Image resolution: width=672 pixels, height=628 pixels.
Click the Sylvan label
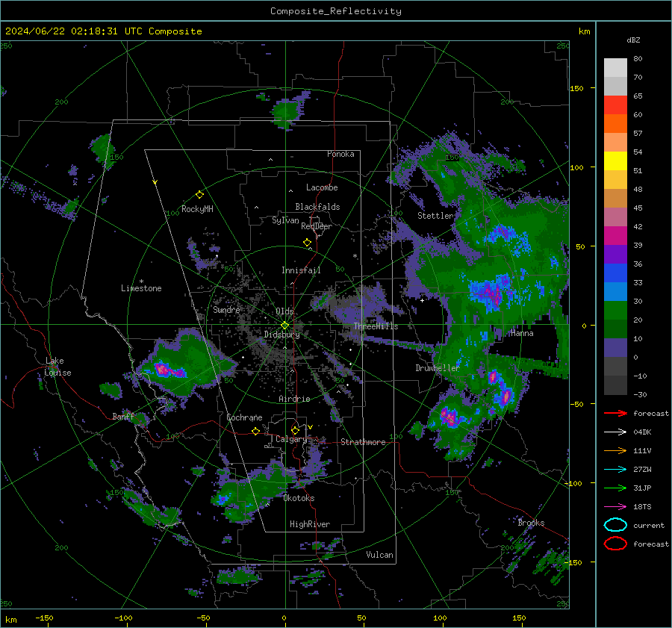click(x=285, y=220)
